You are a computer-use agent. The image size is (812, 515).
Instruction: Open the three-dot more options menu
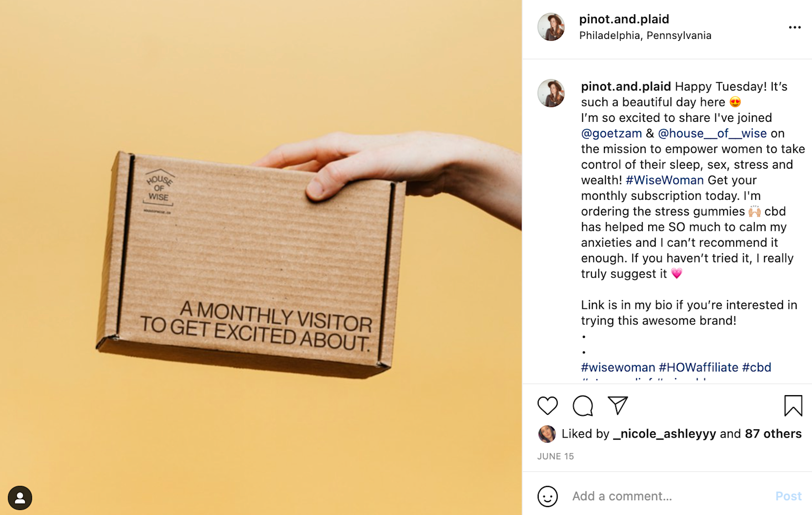[x=794, y=27]
